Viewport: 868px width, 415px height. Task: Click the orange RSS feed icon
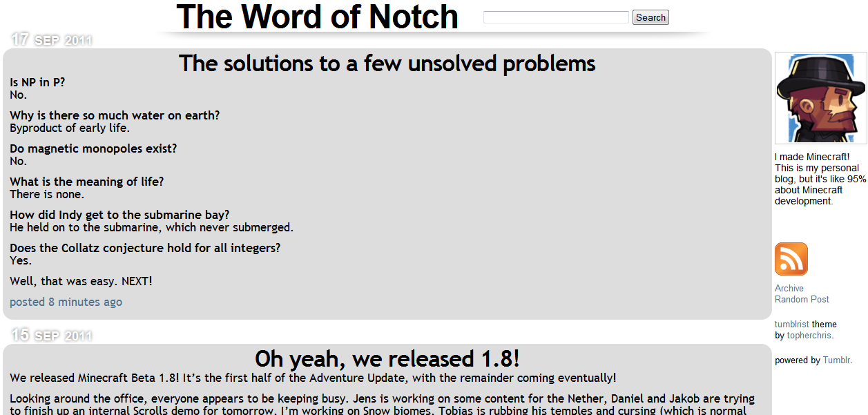(791, 259)
